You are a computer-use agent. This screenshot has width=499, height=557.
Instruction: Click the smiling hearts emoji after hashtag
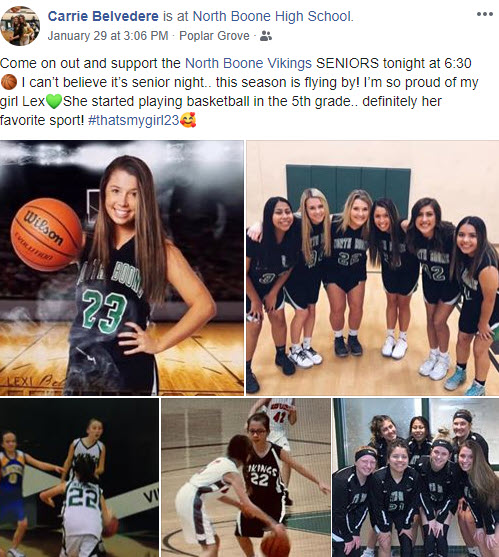click(x=188, y=120)
